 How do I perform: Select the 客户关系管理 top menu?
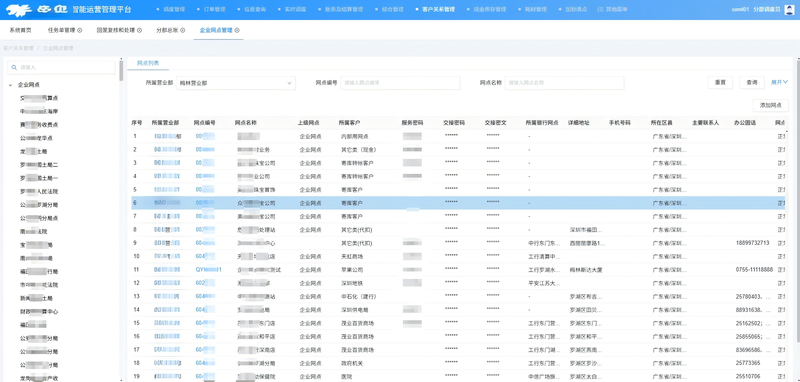(438, 10)
